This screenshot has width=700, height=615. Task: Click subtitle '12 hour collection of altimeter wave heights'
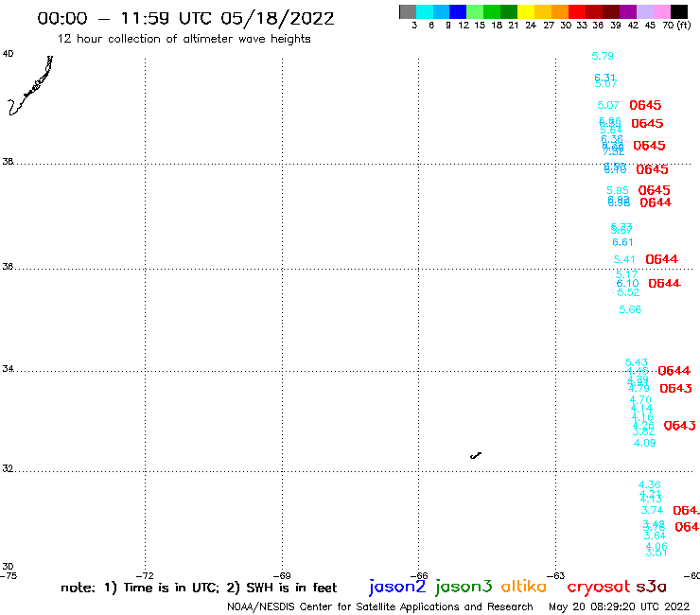click(184, 39)
